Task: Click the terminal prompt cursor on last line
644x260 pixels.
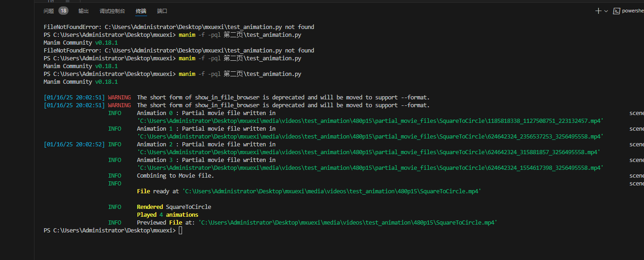Action: (x=181, y=230)
